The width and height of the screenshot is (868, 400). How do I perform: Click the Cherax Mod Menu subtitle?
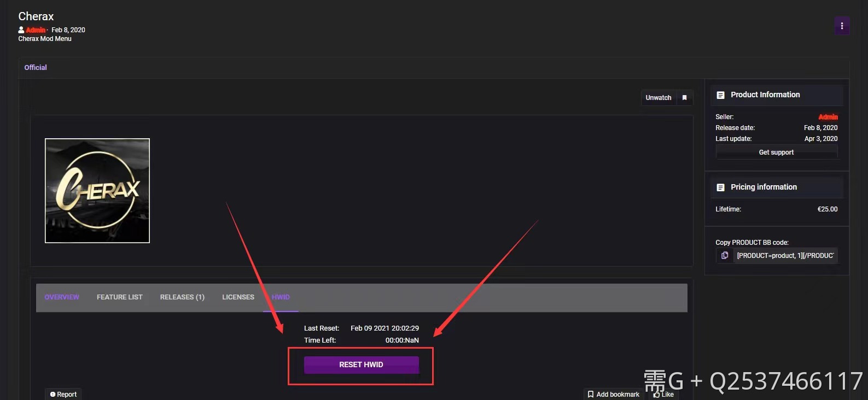click(x=45, y=39)
